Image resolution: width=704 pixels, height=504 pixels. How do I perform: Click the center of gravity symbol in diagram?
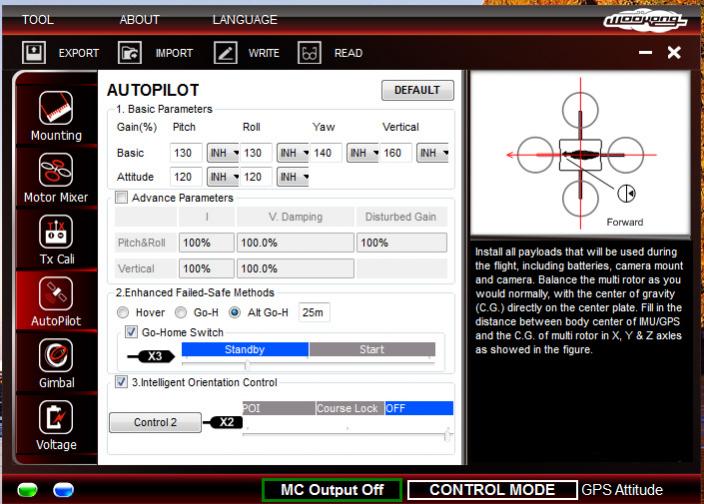tap(626, 193)
